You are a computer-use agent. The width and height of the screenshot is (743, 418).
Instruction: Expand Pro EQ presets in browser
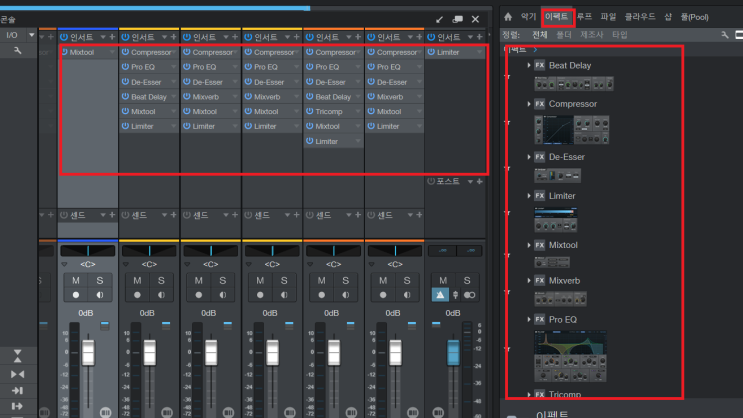pyautogui.click(x=529, y=319)
